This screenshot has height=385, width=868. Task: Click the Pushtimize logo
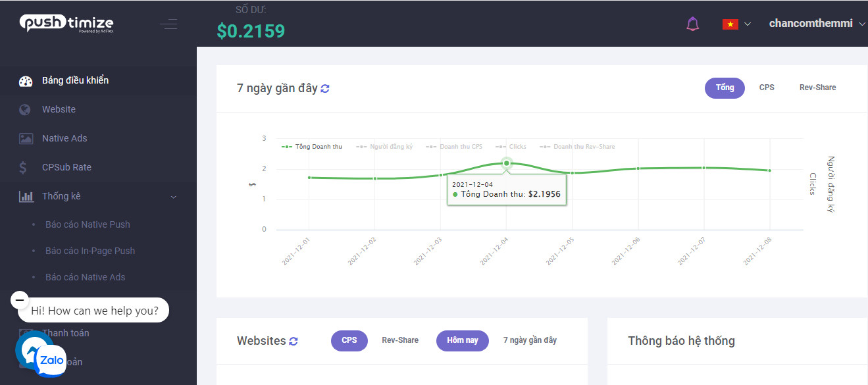pos(66,24)
